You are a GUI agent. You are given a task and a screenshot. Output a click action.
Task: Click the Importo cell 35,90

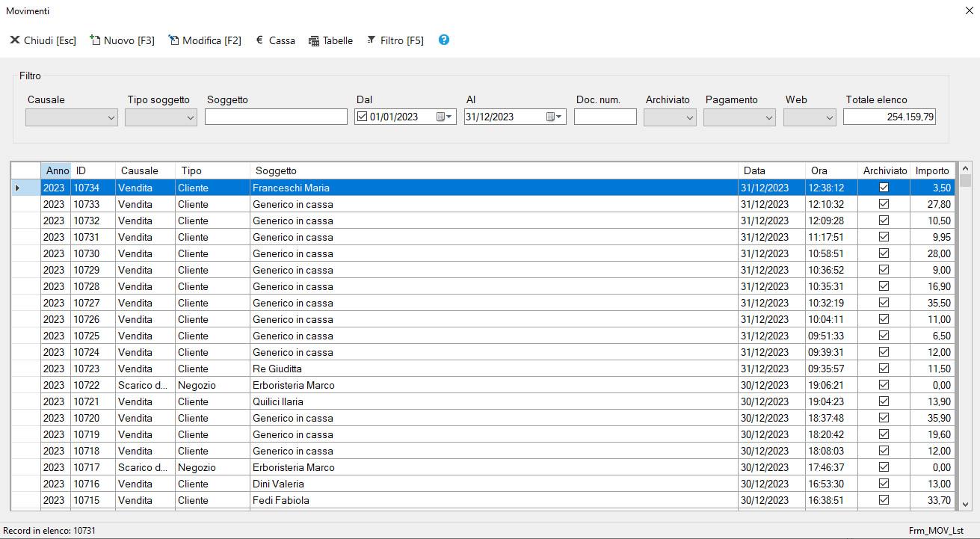[933, 418]
